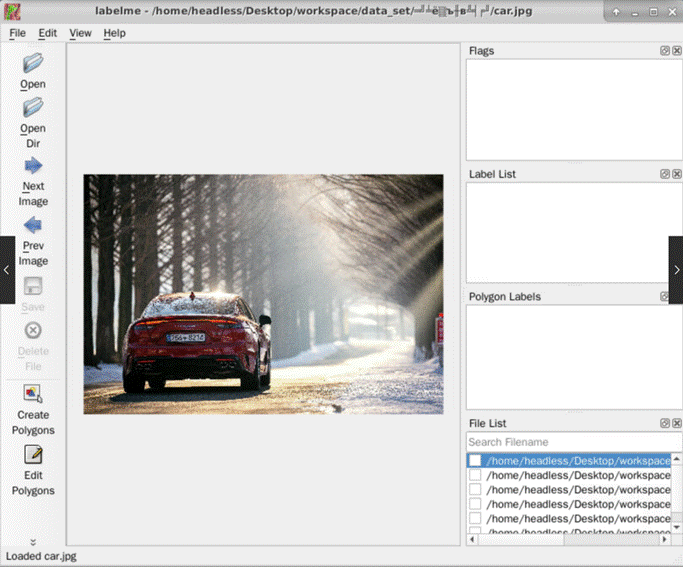
Task: Click the labelme app icon in title bar
Action: 12,11
